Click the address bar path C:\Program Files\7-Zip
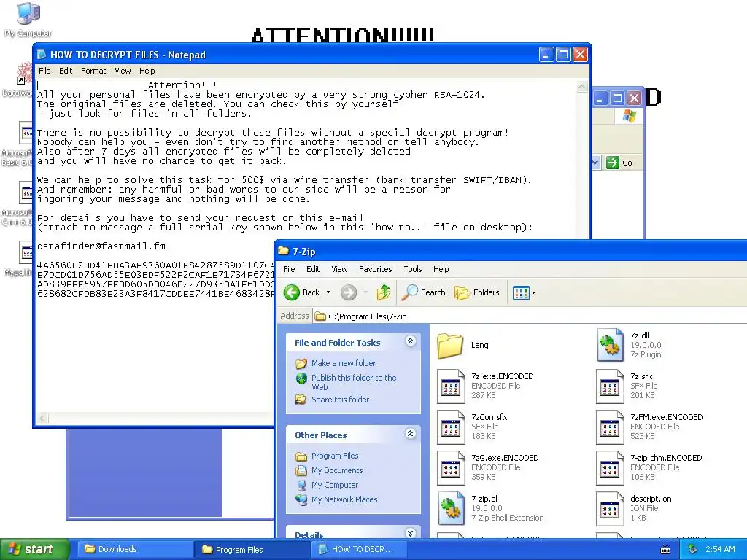Viewport: 747px width, 560px height. click(x=368, y=316)
